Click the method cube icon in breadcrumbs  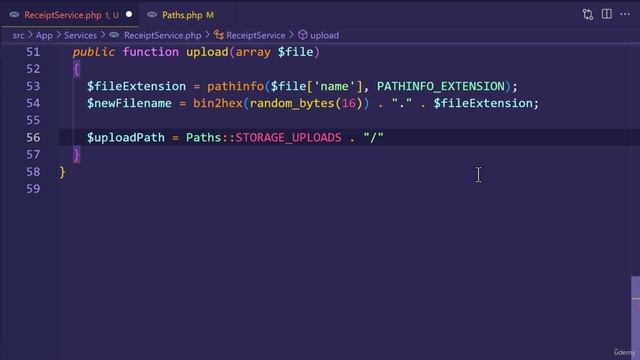[302, 36]
